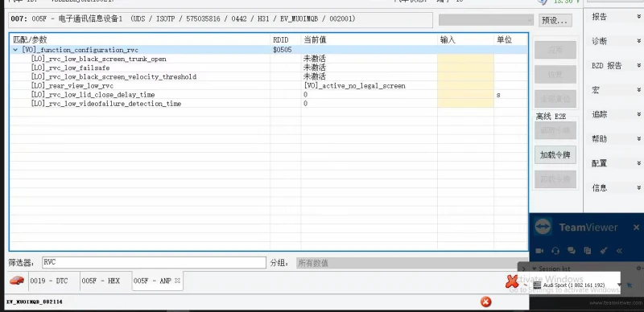Click the red car vehicle icon tab
Viewport: 644px width, 312px height.
point(17,281)
